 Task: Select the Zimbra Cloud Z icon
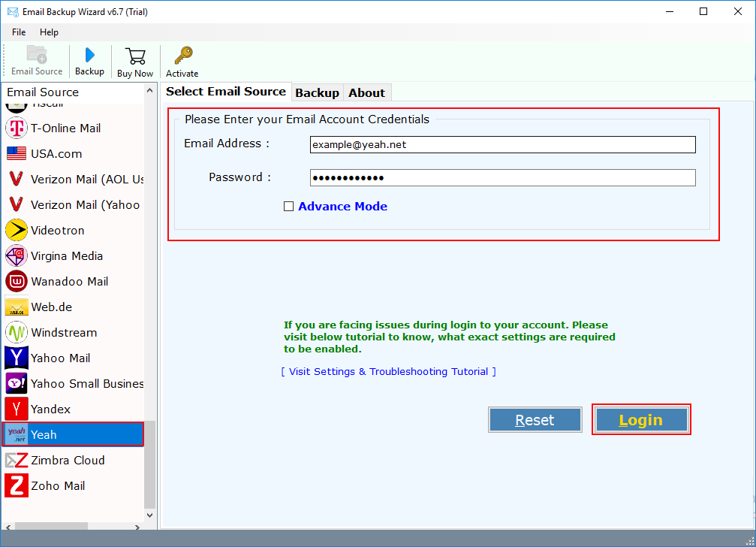click(x=17, y=460)
